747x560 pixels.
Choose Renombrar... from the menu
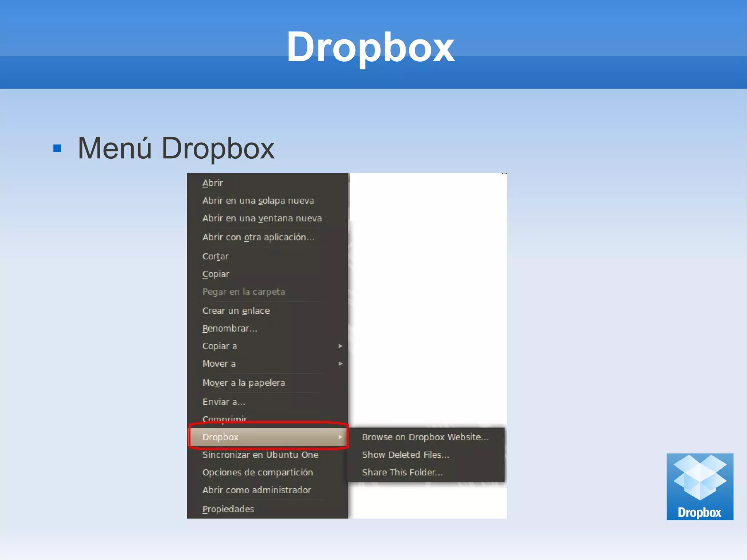coord(267,328)
